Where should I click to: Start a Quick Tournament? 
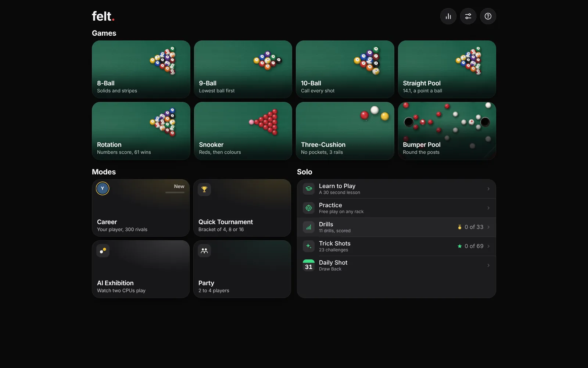tap(242, 208)
